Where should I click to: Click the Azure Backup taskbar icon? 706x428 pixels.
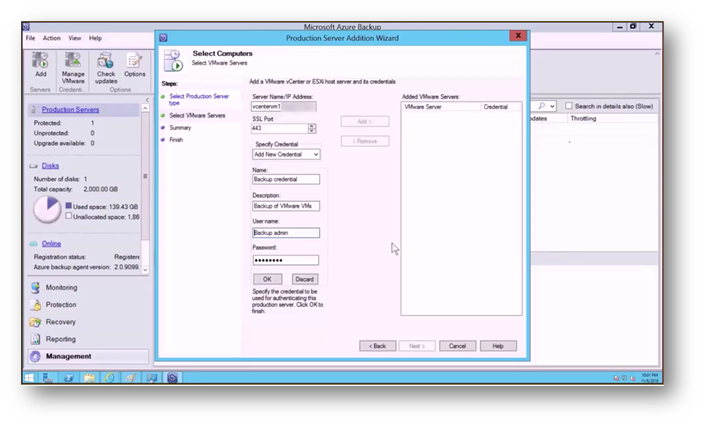coord(172,378)
